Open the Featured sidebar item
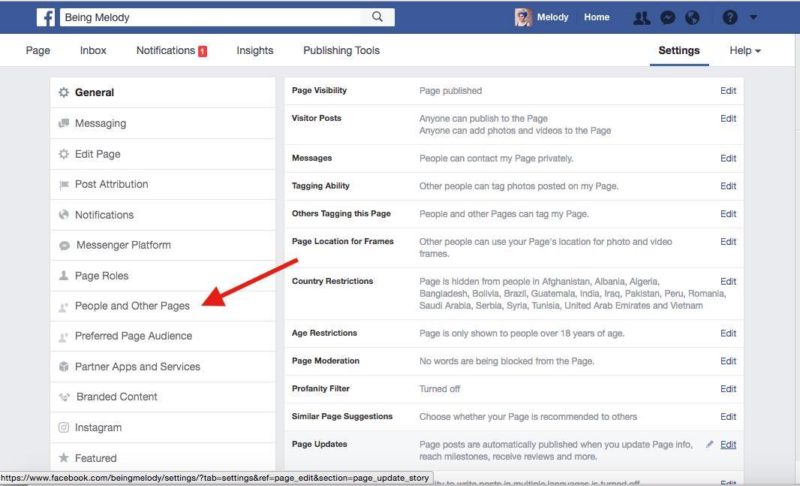The height and width of the screenshot is (486, 800). (163, 457)
